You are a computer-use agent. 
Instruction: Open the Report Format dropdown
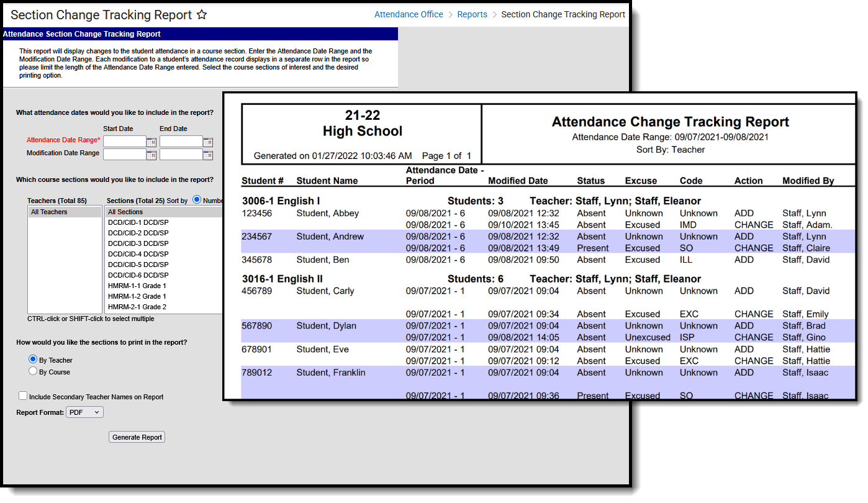(x=85, y=412)
